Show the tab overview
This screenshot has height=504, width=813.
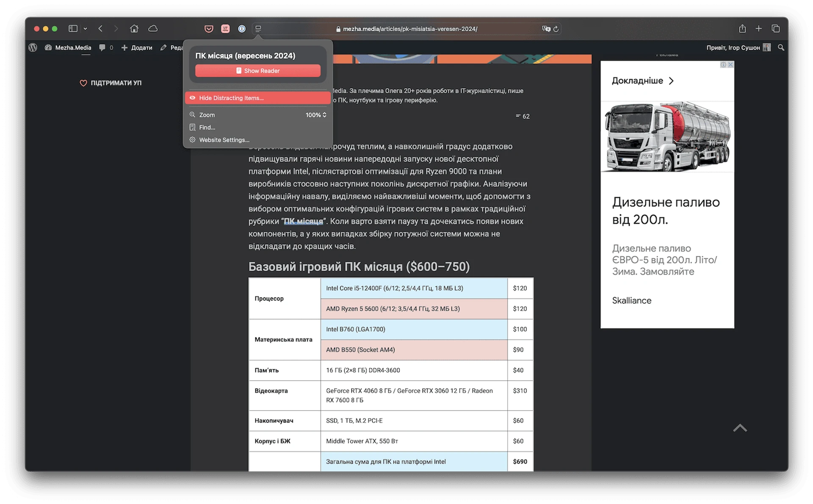(776, 29)
